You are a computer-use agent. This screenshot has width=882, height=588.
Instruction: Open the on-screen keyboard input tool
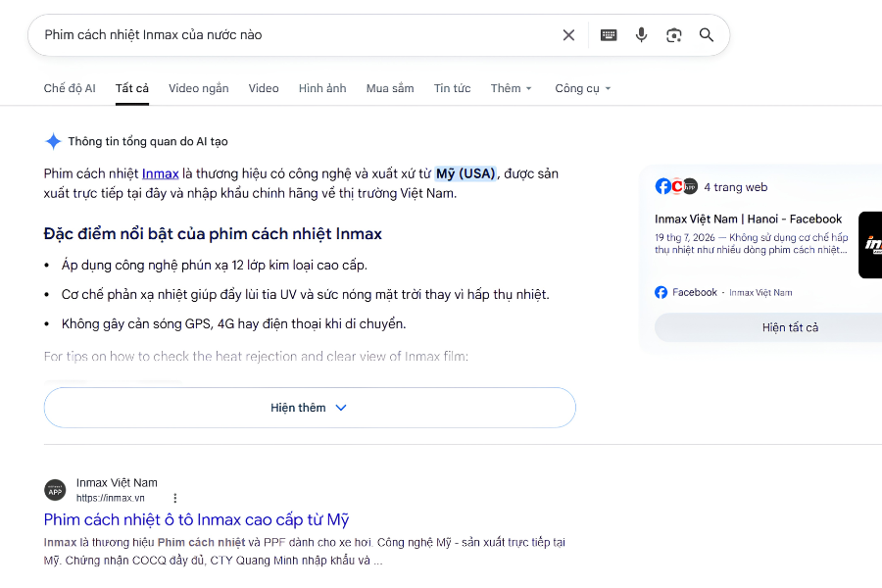609,35
